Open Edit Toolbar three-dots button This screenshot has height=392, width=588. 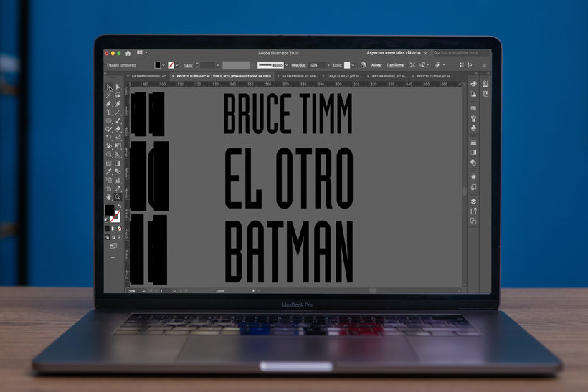(113, 257)
